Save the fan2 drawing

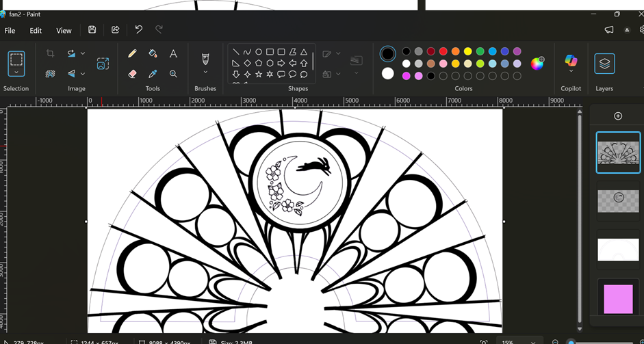92,29
